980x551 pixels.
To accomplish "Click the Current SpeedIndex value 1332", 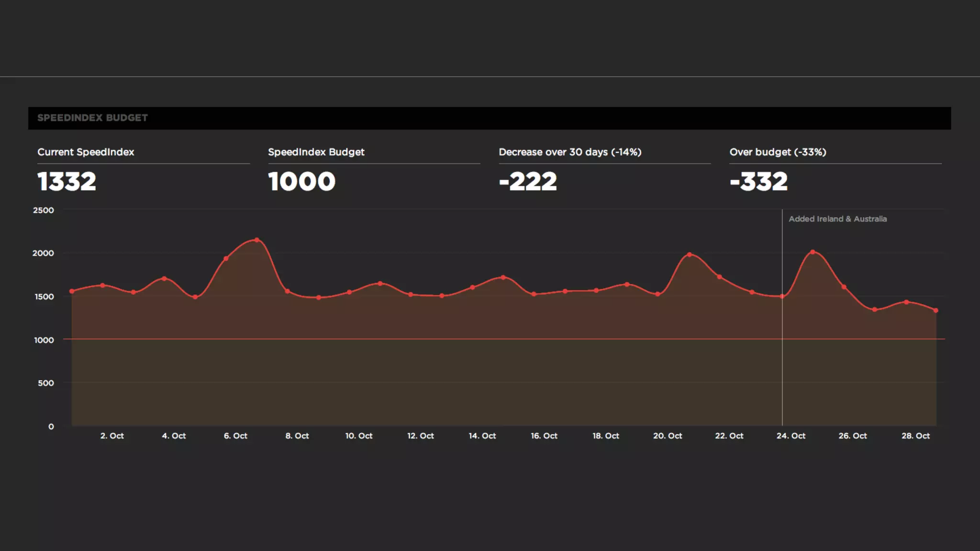I will point(67,182).
